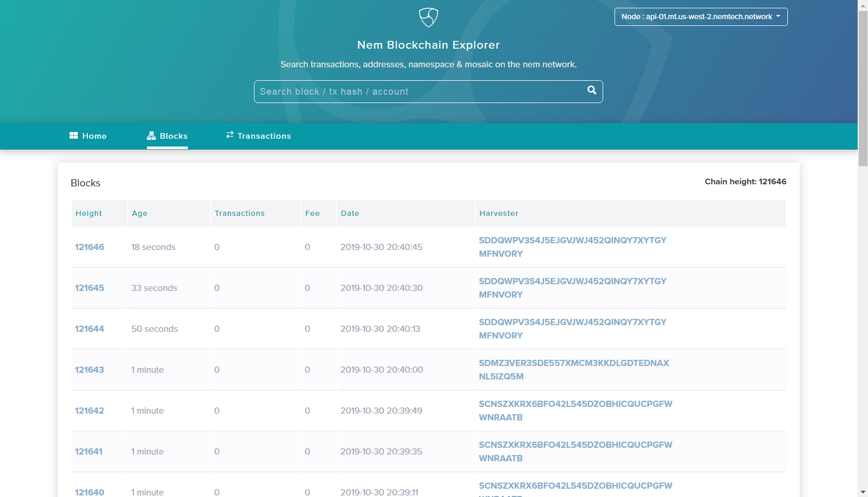The width and height of the screenshot is (868, 497).
Task: Click the NEM shield logo icon
Action: (428, 18)
